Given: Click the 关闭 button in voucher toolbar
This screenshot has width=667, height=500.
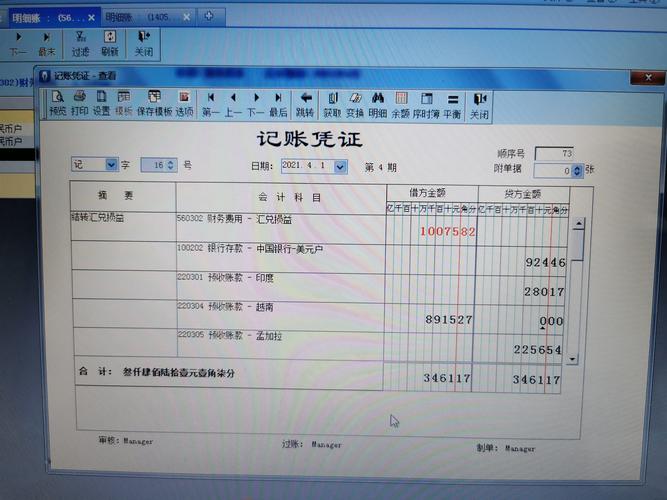Looking at the screenshot, I should (479, 106).
